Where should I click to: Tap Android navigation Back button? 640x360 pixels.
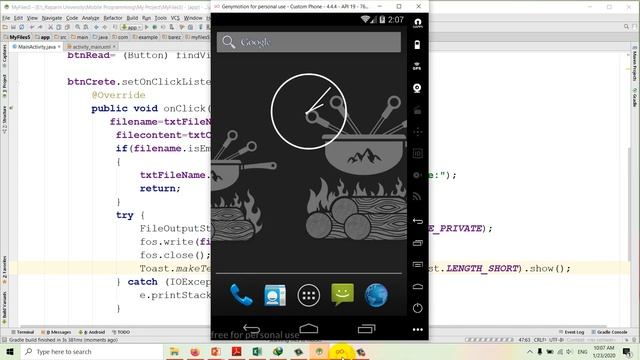coord(251,329)
